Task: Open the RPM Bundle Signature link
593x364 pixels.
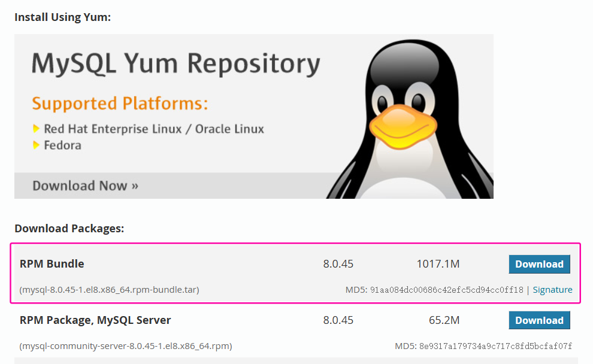Action: [552, 290]
